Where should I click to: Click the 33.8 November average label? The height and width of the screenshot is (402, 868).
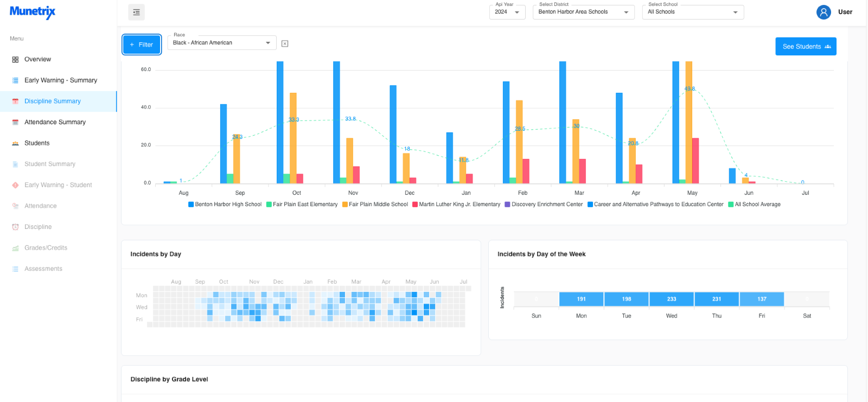coord(350,119)
